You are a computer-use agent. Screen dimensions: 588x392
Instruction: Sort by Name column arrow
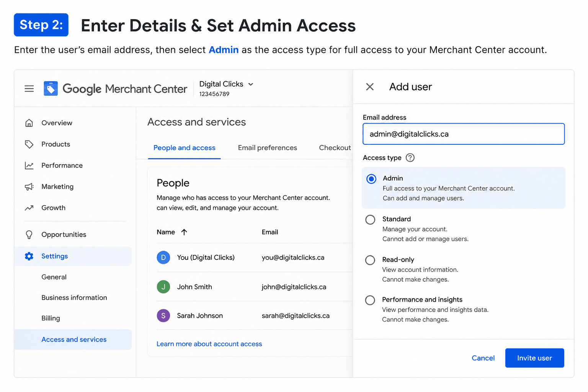(184, 232)
